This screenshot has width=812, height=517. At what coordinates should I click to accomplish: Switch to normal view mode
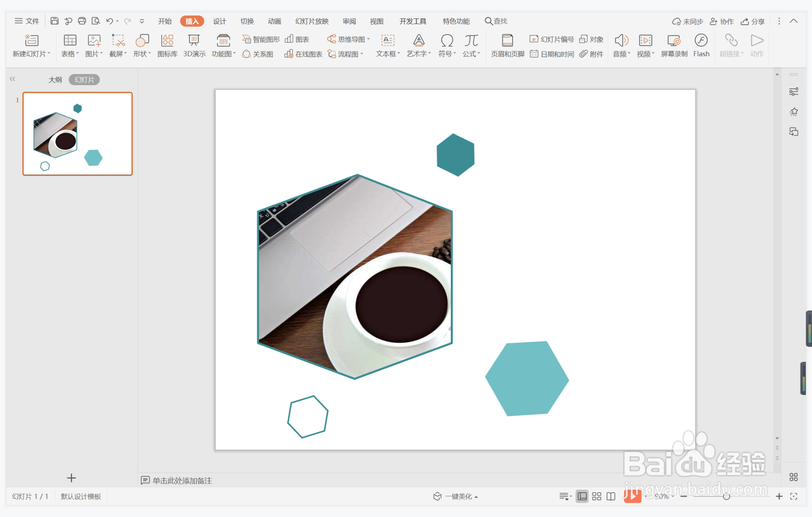coord(582,496)
